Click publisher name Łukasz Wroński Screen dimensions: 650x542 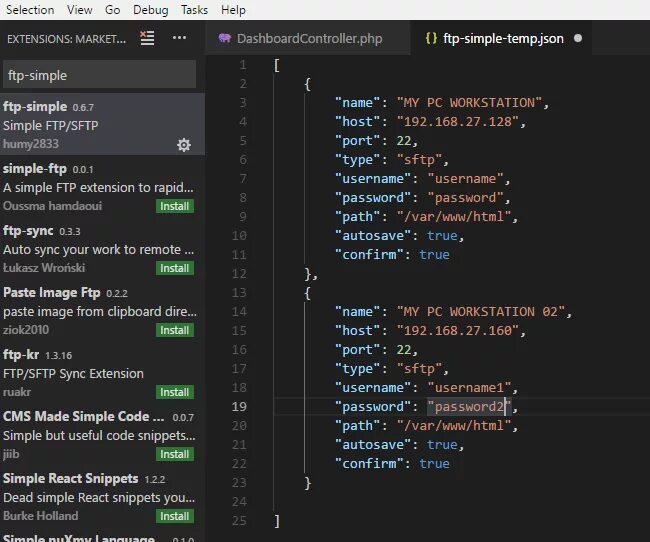[44, 268]
